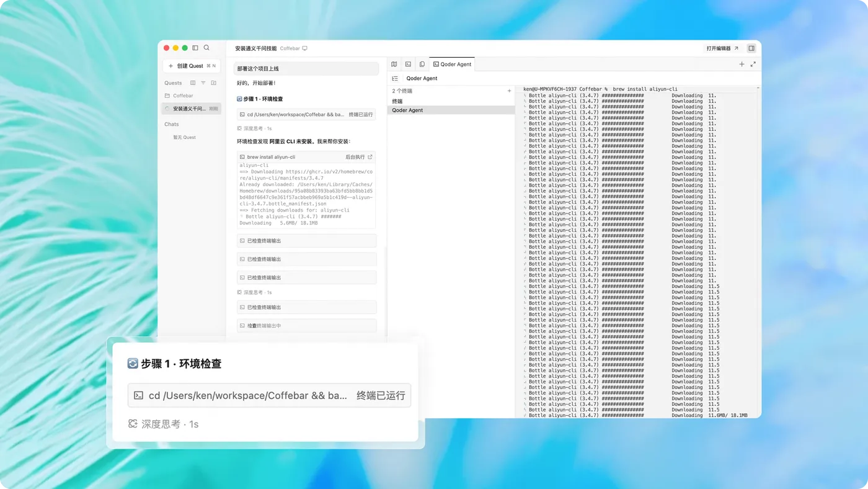Click the 步骤 1 · 环境检查 heading
868x489 pixels.
coord(260,99)
